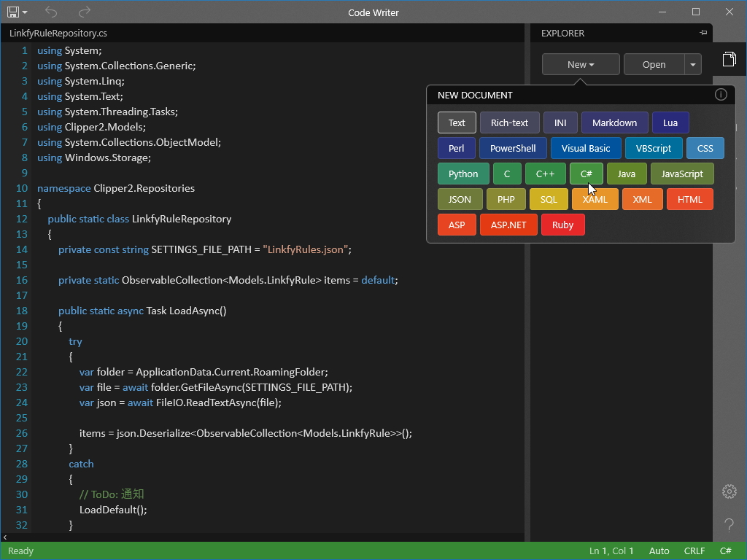Expand the Open button's dropdown arrow
The height and width of the screenshot is (560, 747).
[693, 64]
